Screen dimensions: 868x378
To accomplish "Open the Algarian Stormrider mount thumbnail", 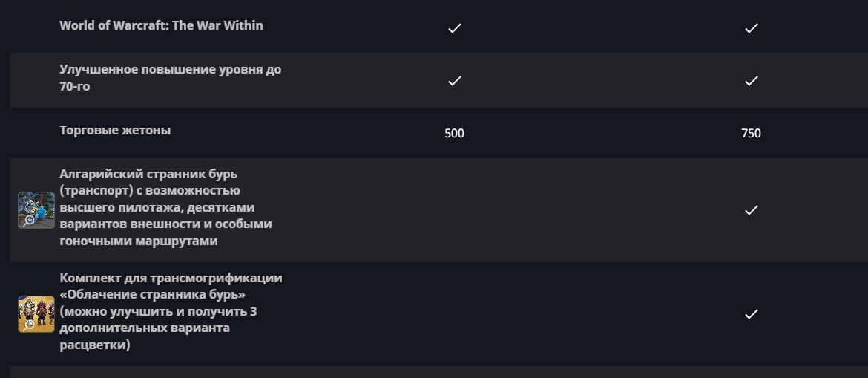I will point(36,209).
